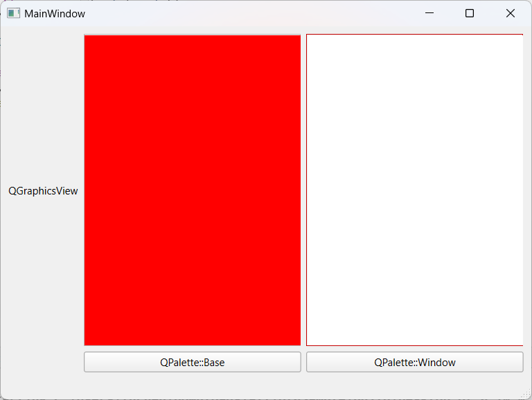This screenshot has height=400, width=532.
Task: Click the QGraphicsView label text
Action: pyautogui.click(x=43, y=191)
